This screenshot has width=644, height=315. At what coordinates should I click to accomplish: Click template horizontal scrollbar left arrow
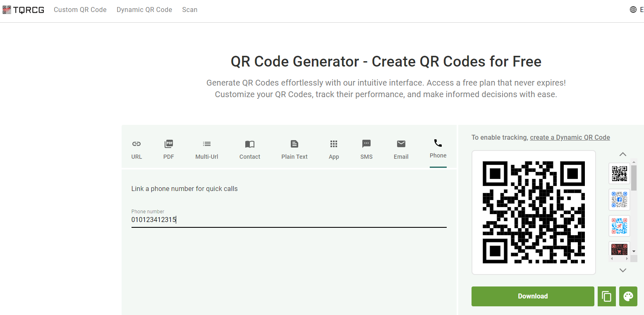click(x=612, y=258)
